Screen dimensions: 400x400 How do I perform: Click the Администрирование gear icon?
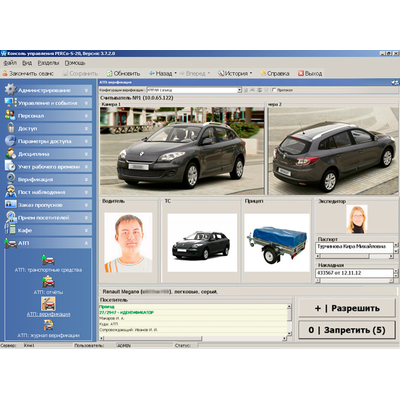coord(10,90)
